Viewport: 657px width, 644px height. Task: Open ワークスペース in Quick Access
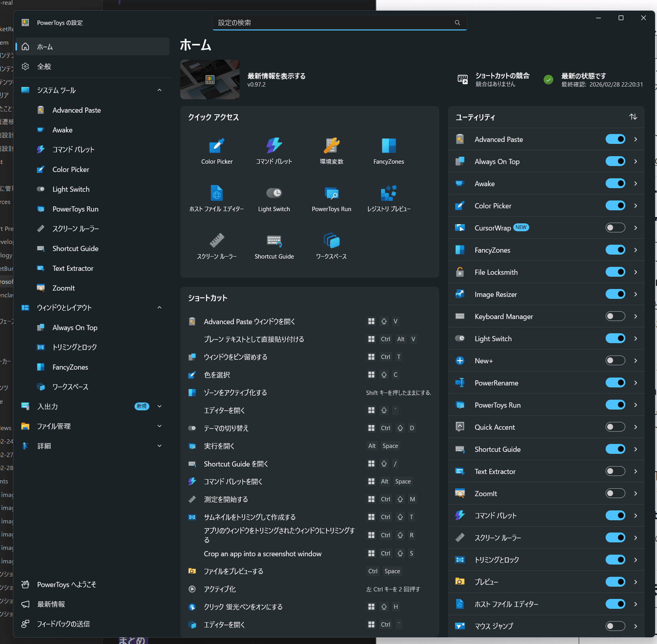331,246
